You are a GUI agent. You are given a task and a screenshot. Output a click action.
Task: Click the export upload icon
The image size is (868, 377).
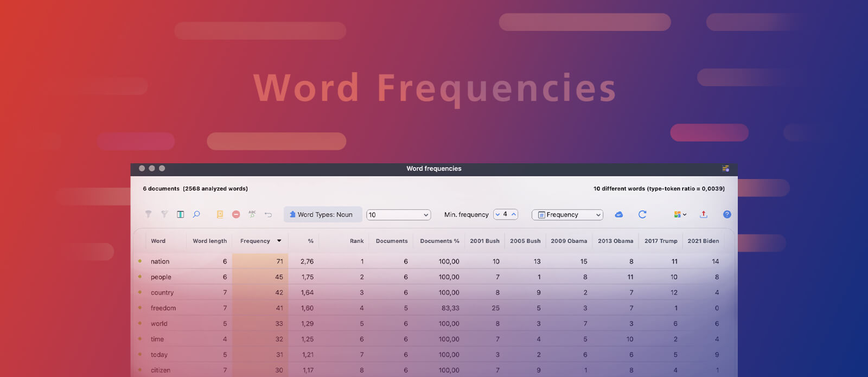tap(704, 214)
